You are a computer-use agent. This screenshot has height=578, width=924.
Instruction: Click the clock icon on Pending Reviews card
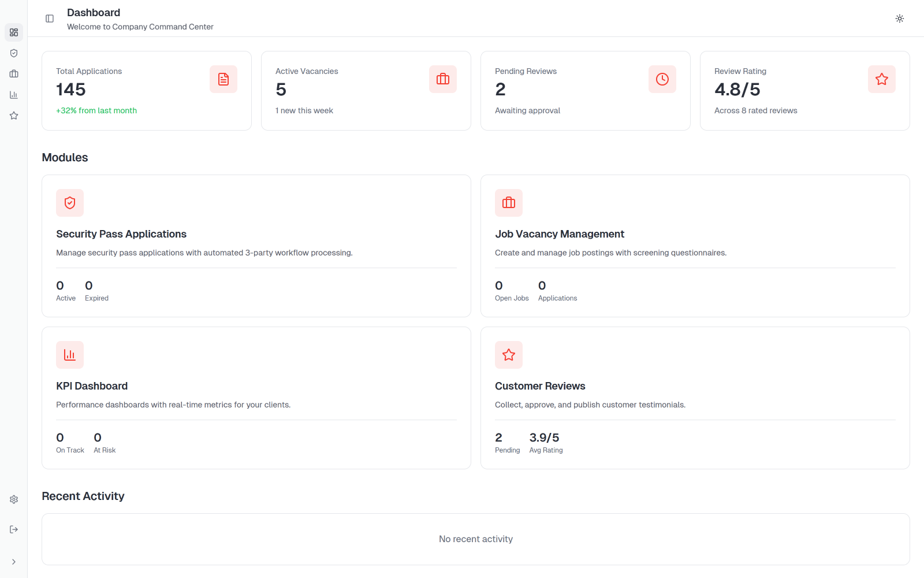[x=662, y=79]
